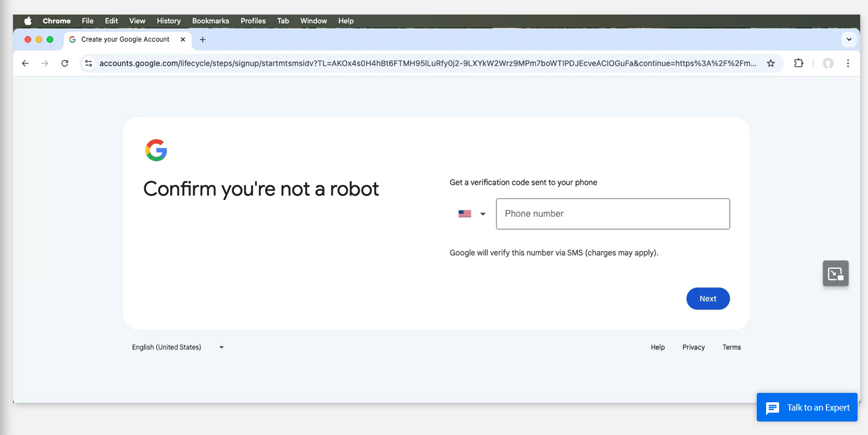Go back to previous page

point(25,63)
